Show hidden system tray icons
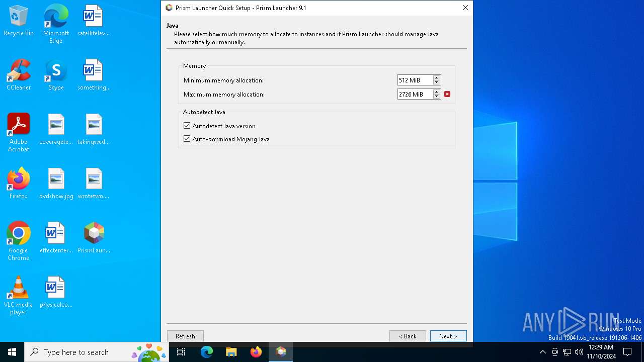The height and width of the screenshot is (362, 644). pyautogui.click(x=542, y=352)
